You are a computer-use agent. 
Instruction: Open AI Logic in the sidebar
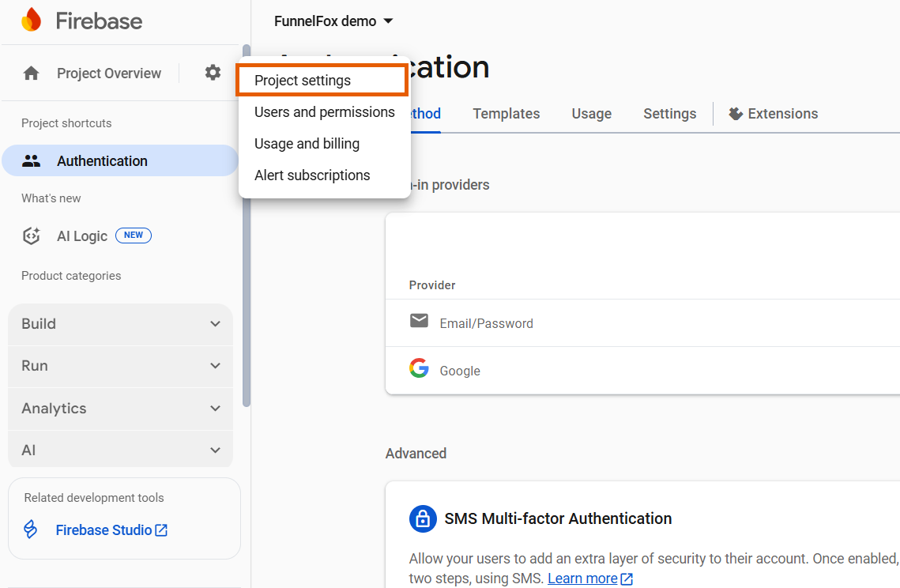(x=81, y=236)
